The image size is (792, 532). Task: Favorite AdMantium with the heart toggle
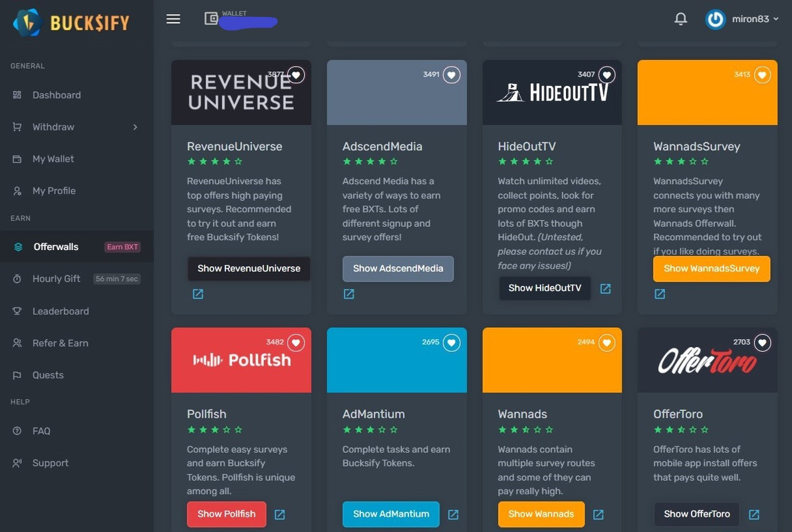[x=452, y=343]
